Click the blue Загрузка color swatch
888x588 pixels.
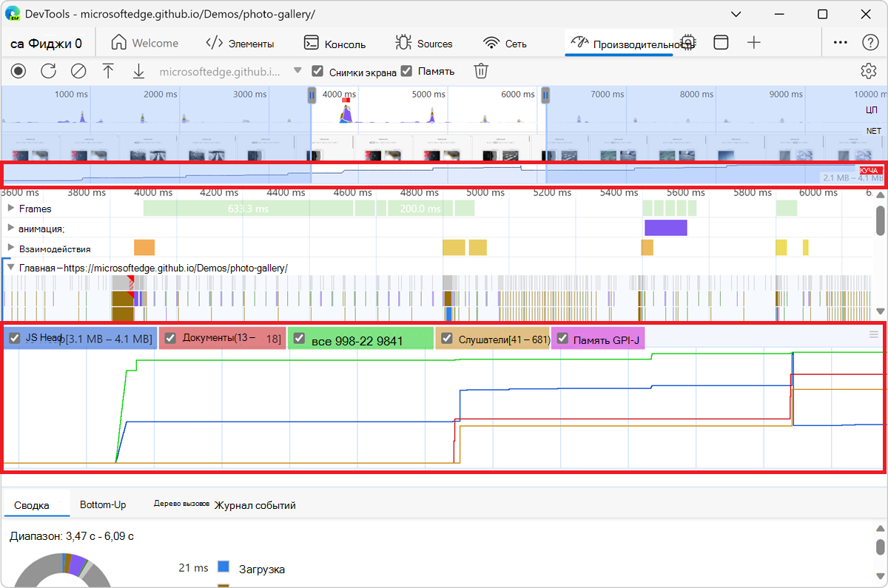[x=223, y=567]
